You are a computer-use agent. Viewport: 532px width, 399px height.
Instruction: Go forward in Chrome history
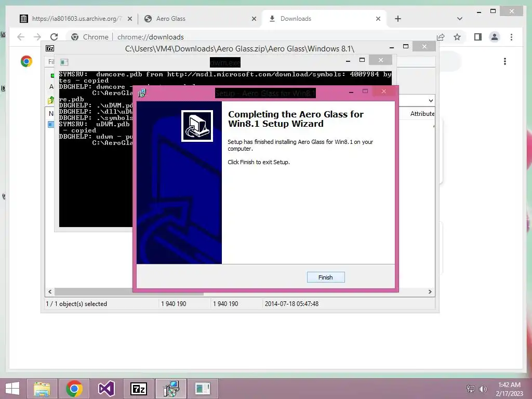click(37, 37)
